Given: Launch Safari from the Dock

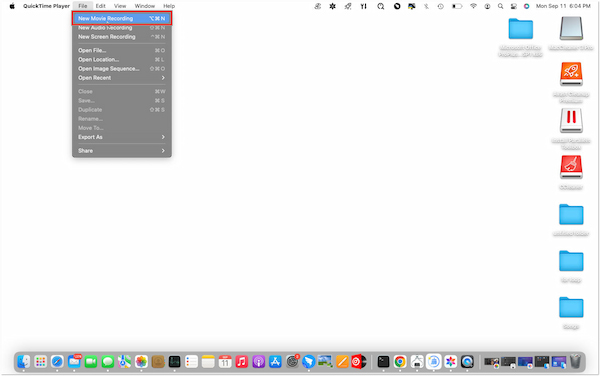Looking at the screenshot, I should [57, 361].
